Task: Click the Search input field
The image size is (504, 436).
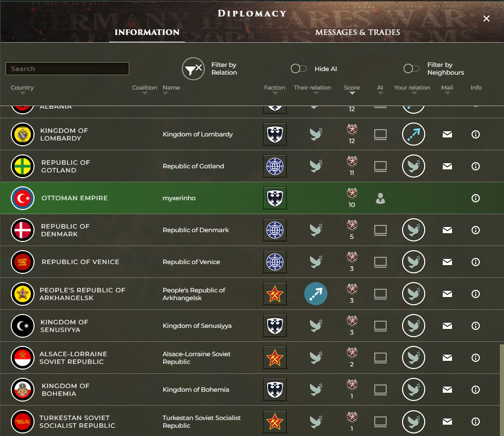Action: coord(67,68)
